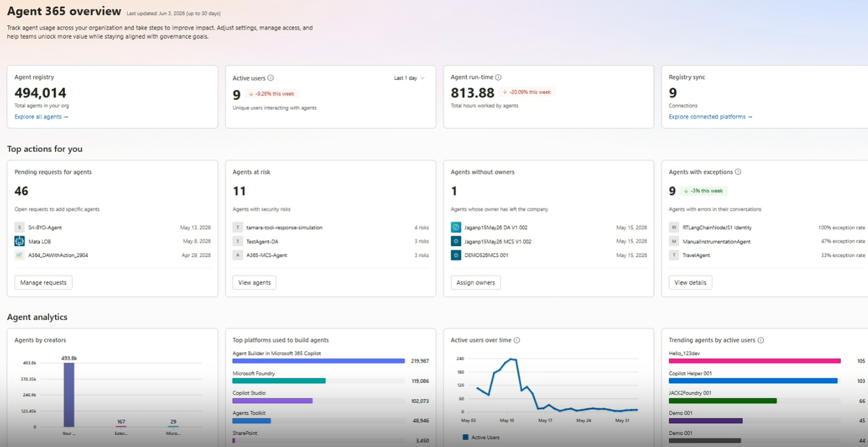Click the Manage requests button
This screenshot has height=447, width=868.
click(43, 283)
